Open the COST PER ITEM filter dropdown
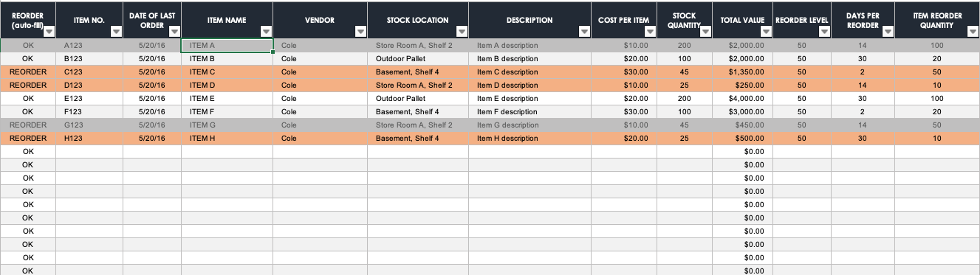980x275 pixels. click(650, 32)
